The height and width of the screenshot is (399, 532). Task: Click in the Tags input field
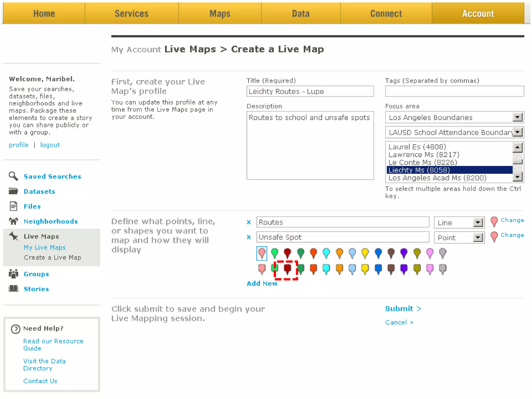(455, 91)
